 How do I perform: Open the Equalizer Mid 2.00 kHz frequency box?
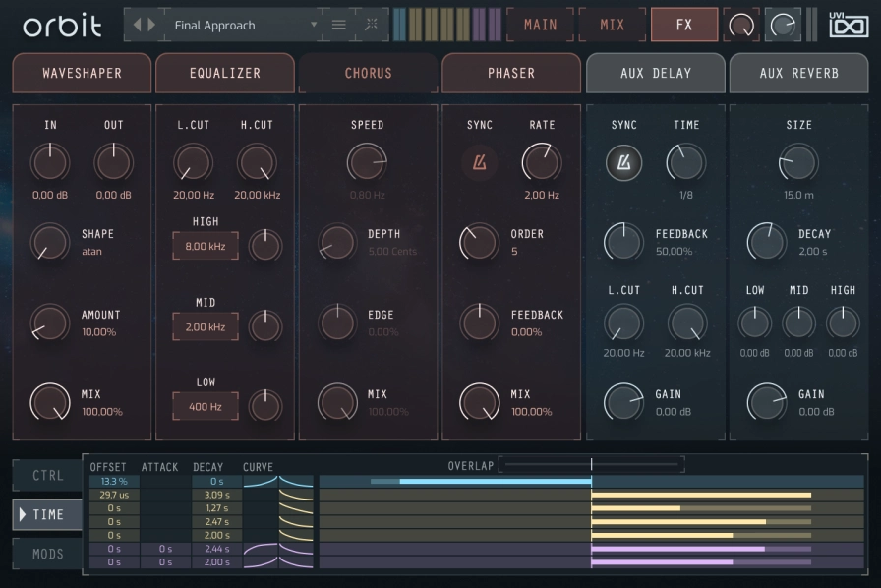pos(205,326)
